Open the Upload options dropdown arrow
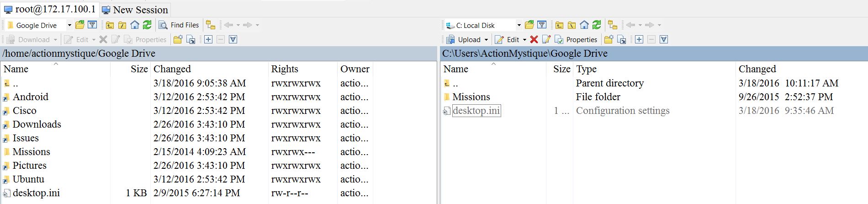Viewport: 868px width, 204px height. [486, 40]
